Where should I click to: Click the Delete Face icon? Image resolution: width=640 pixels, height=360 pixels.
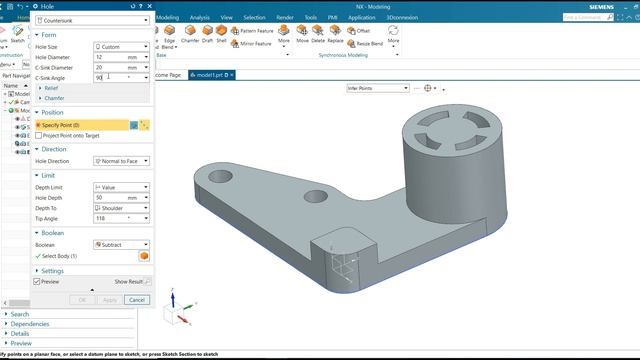click(318, 30)
